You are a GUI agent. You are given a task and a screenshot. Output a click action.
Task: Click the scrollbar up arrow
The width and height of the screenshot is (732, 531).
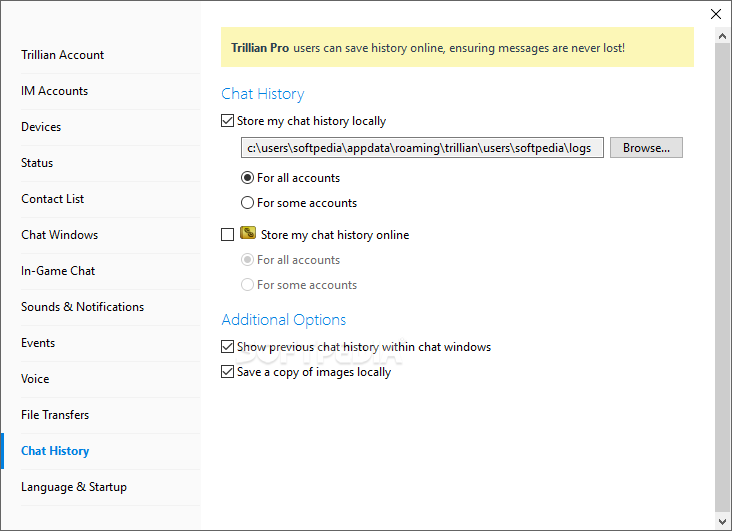(x=722, y=36)
